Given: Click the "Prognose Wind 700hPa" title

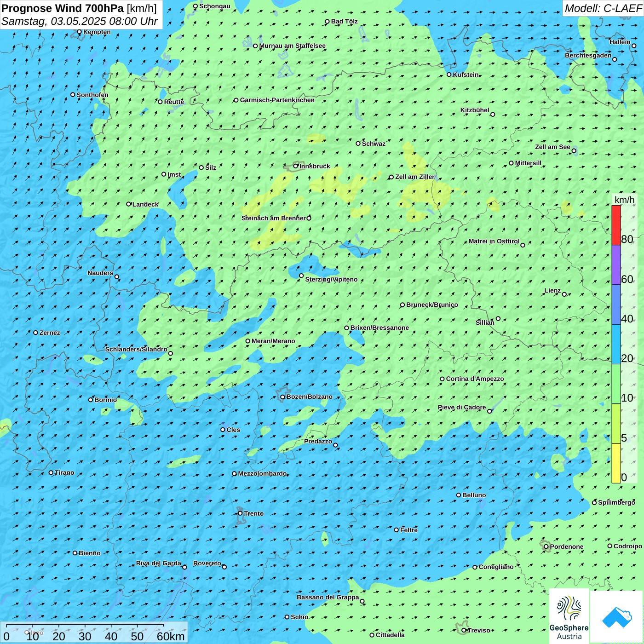Looking at the screenshot, I should point(63,8).
